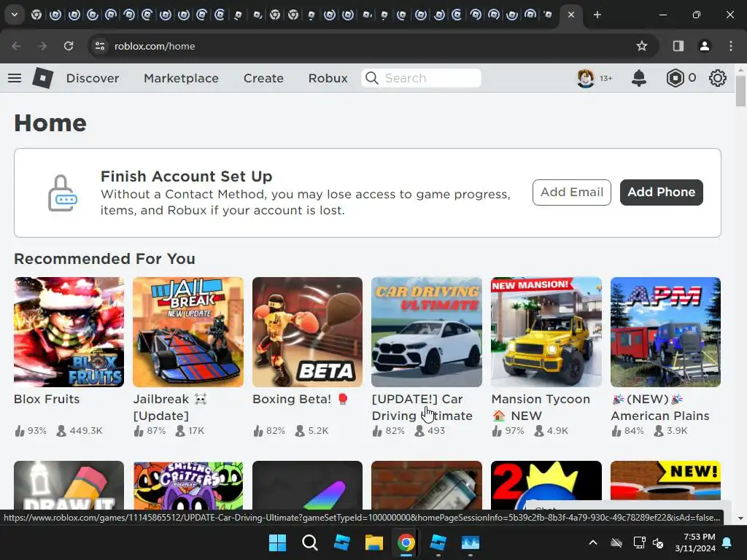Image resolution: width=747 pixels, height=560 pixels.
Task: Expand the tab search dropdown arrow
Action: pyautogui.click(x=15, y=15)
